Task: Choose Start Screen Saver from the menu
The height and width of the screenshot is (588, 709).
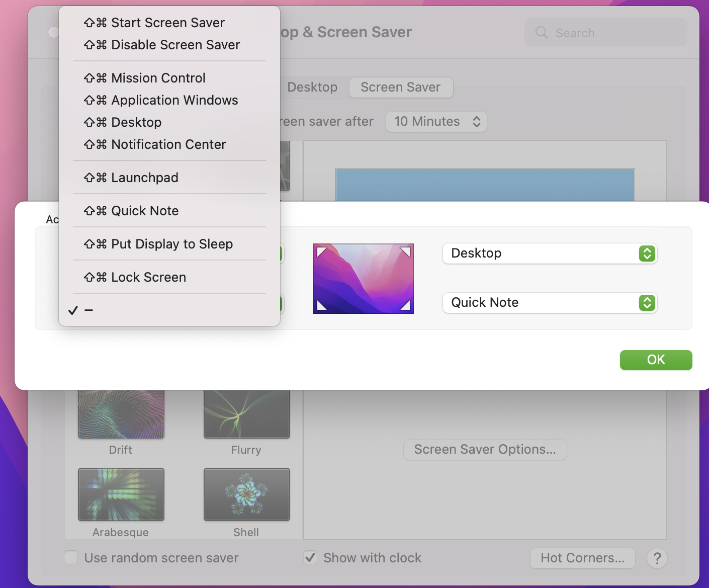Action: (x=169, y=23)
